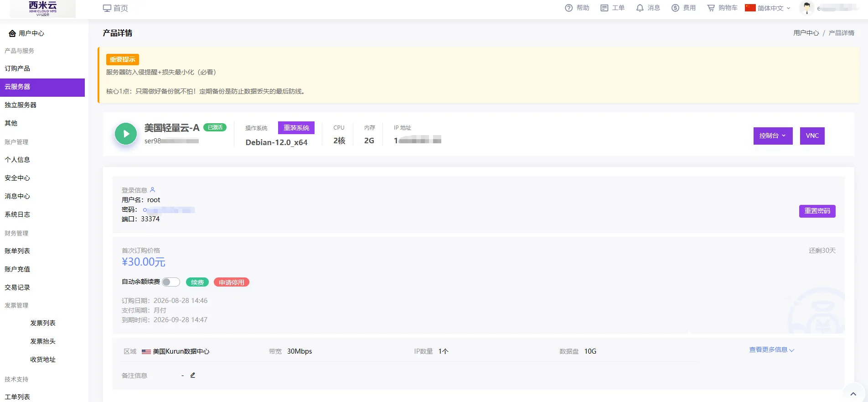Select 云服务器 in the sidebar

point(42,87)
